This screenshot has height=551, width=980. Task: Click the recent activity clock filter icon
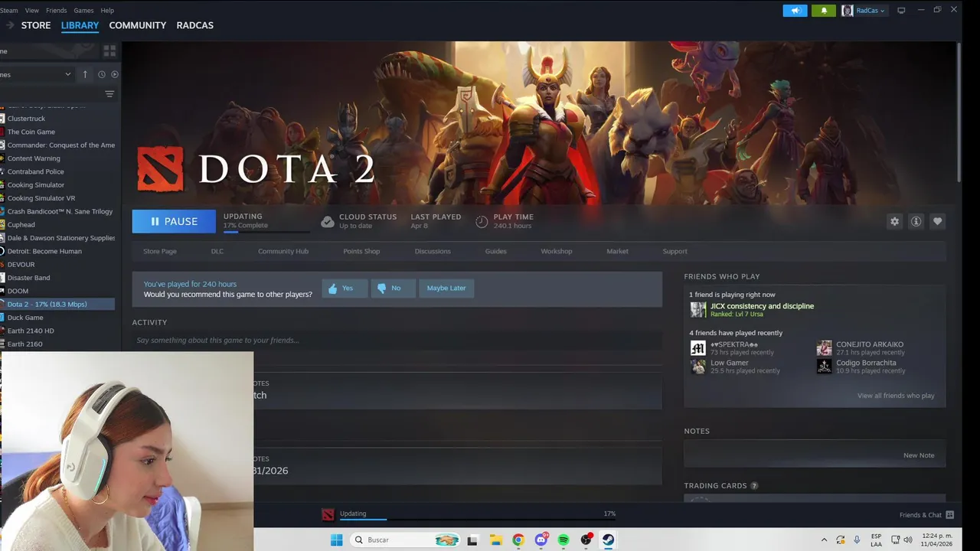pos(101,74)
